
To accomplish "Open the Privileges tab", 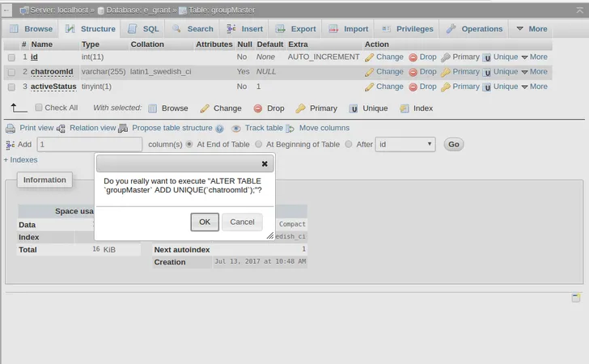I will [407, 29].
